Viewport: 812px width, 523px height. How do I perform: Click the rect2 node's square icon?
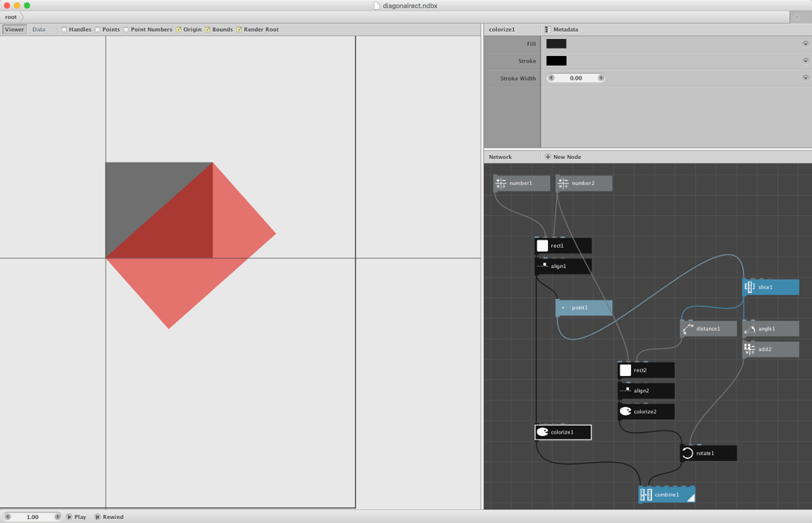(625, 370)
